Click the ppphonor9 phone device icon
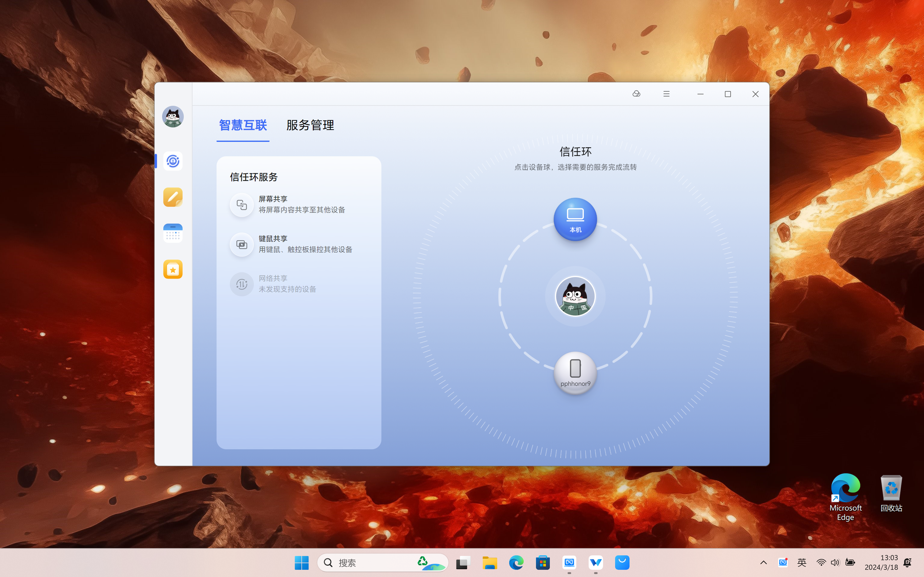 click(x=575, y=372)
